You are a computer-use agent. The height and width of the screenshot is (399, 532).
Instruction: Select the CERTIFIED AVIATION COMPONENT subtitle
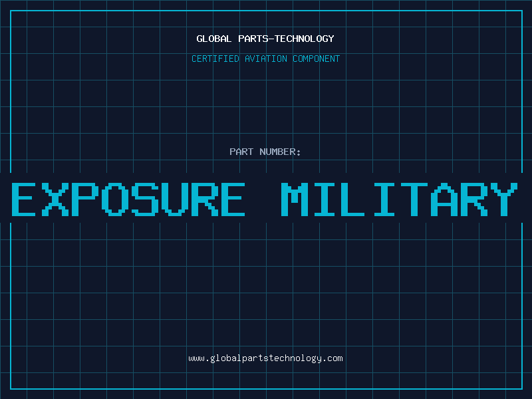tap(265, 59)
